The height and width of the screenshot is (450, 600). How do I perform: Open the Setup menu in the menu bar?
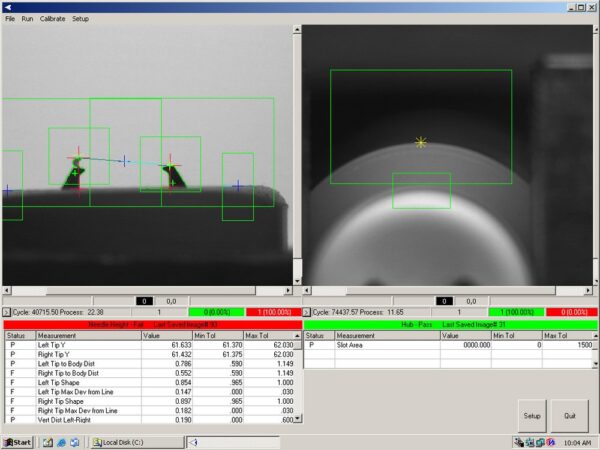(x=80, y=19)
